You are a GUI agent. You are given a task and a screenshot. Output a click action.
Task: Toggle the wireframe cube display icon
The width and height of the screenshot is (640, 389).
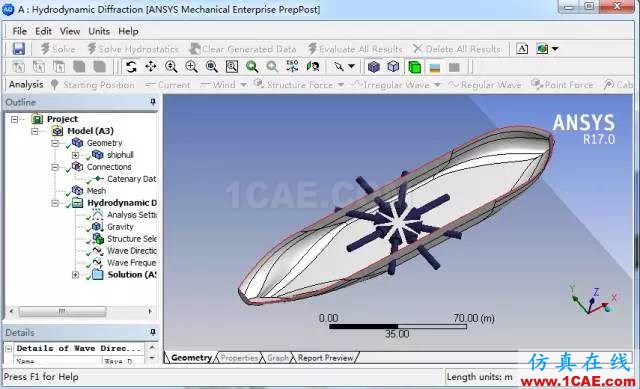[393, 67]
